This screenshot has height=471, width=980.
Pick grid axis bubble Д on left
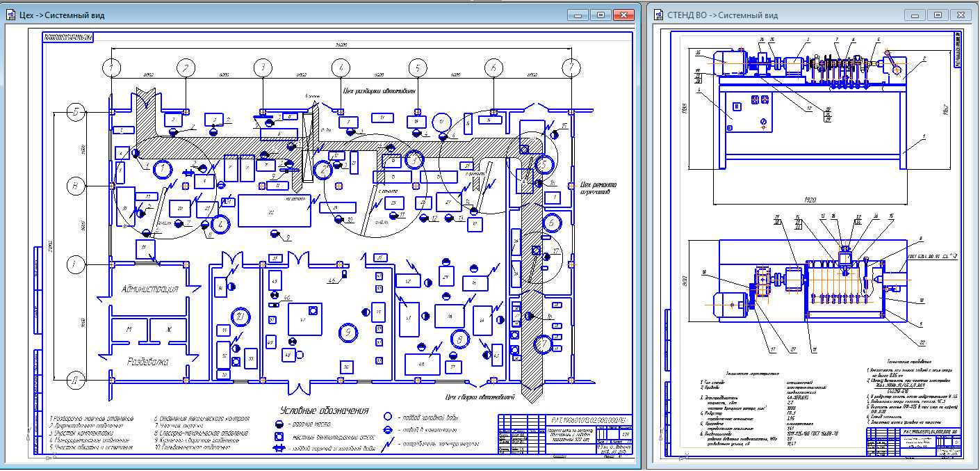76,380
